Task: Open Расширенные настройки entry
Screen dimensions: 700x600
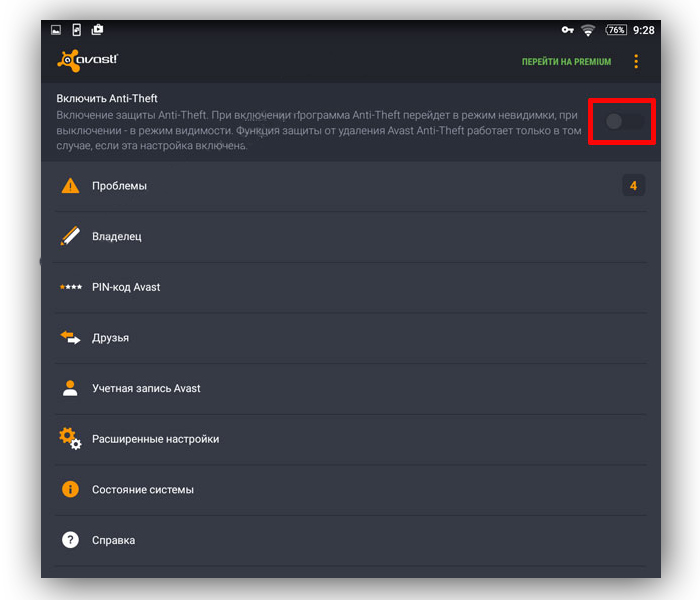Action: click(351, 439)
